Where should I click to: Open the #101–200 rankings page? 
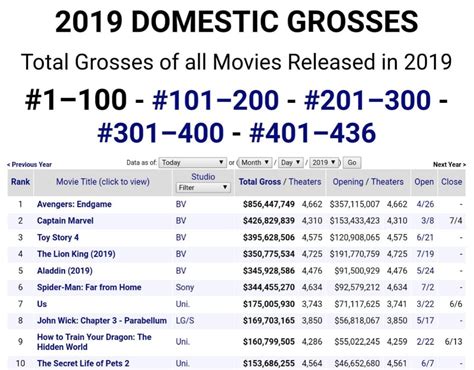click(215, 100)
